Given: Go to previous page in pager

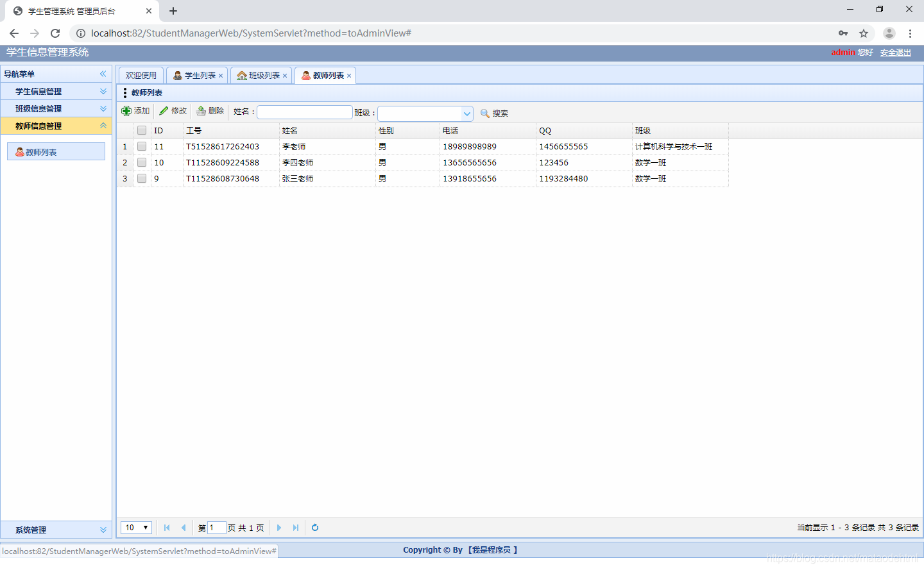Looking at the screenshot, I should (x=184, y=528).
